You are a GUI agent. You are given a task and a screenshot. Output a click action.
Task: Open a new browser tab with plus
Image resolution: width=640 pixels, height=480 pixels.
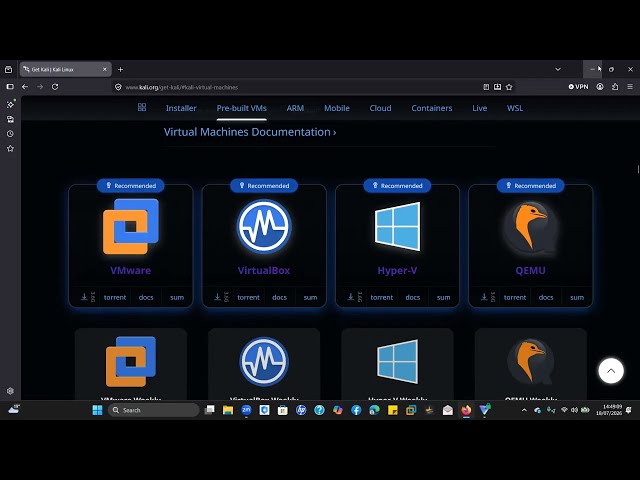120,69
